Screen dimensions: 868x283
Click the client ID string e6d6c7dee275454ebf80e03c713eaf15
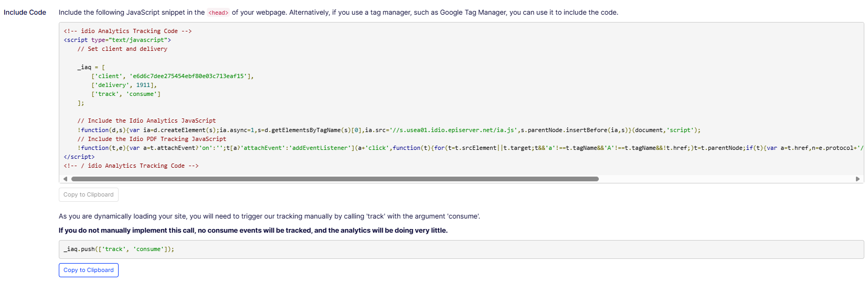click(x=188, y=76)
